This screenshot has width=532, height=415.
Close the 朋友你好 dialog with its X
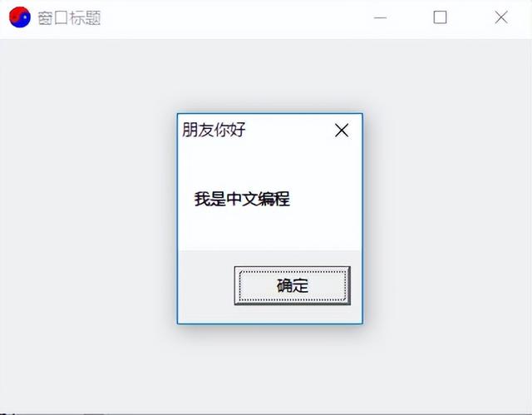point(342,131)
